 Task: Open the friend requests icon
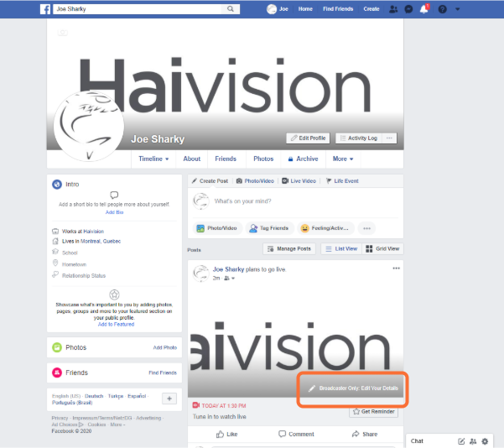click(x=394, y=9)
